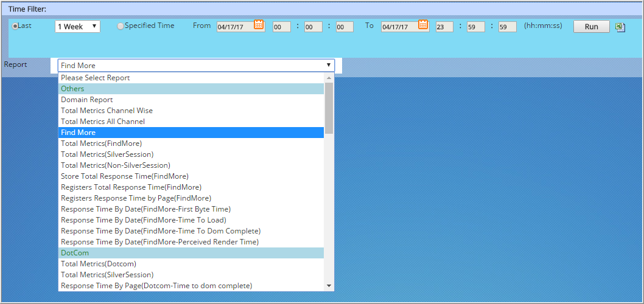
Task: Export report using the Excel icon
Action: click(x=620, y=27)
